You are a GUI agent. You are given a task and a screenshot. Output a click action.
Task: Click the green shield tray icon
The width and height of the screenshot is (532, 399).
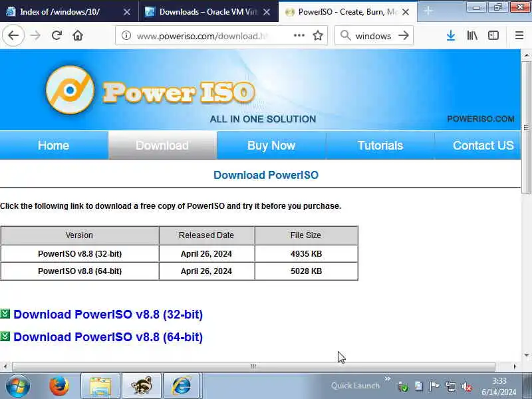coord(403,386)
